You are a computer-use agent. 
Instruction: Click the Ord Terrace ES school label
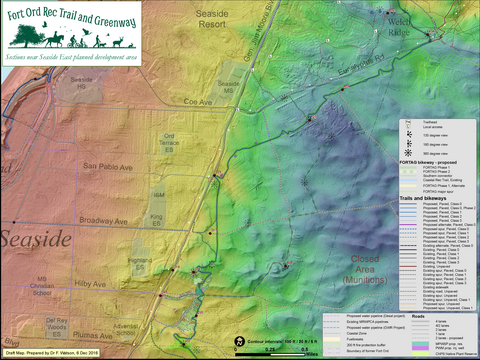pyautogui.click(x=169, y=143)
